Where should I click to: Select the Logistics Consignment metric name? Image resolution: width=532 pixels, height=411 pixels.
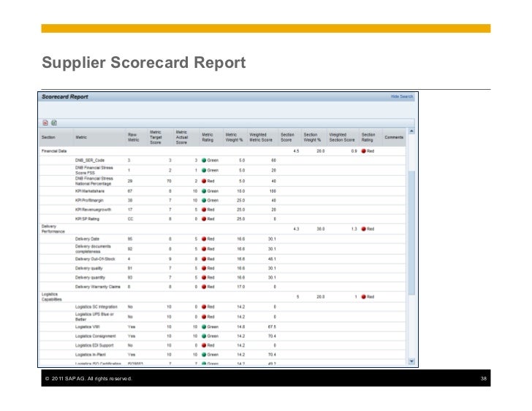click(x=95, y=336)
